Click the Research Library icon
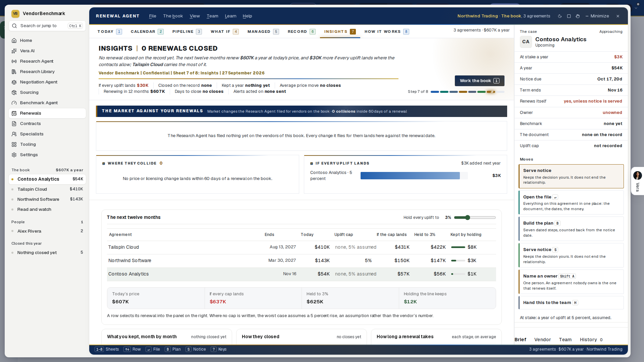The height and width of the screenshot is (362, 644). 14,72
